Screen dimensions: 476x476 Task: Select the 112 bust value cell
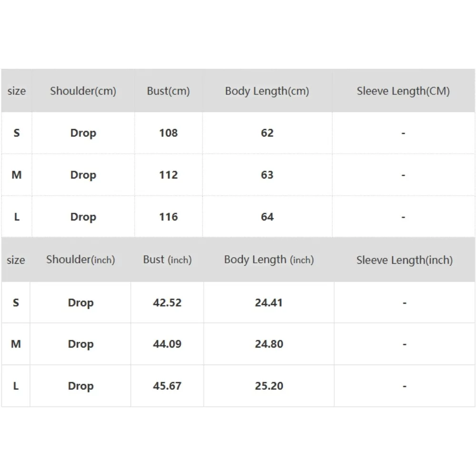point(168,175)
